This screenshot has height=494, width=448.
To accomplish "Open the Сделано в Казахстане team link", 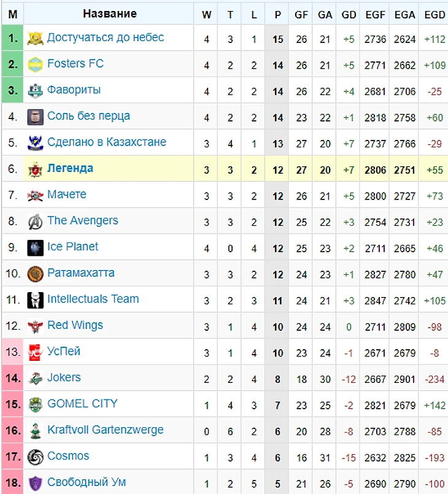I will tap(107, 142).
